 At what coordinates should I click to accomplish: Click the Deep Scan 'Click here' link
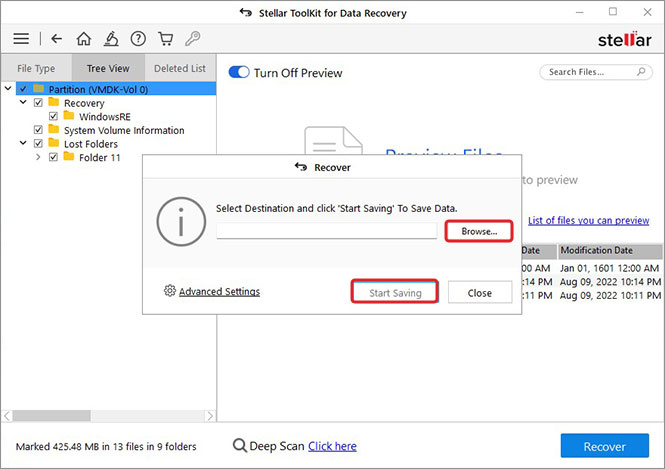[332, 446]
